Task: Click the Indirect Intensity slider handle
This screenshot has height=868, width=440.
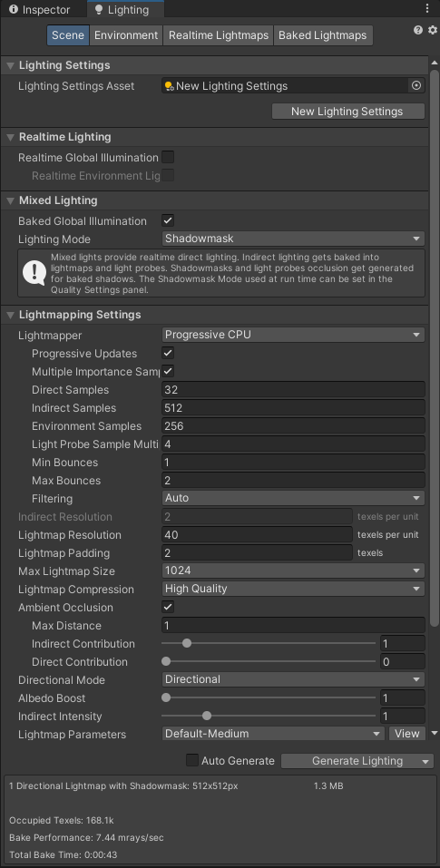Action: 207,716
